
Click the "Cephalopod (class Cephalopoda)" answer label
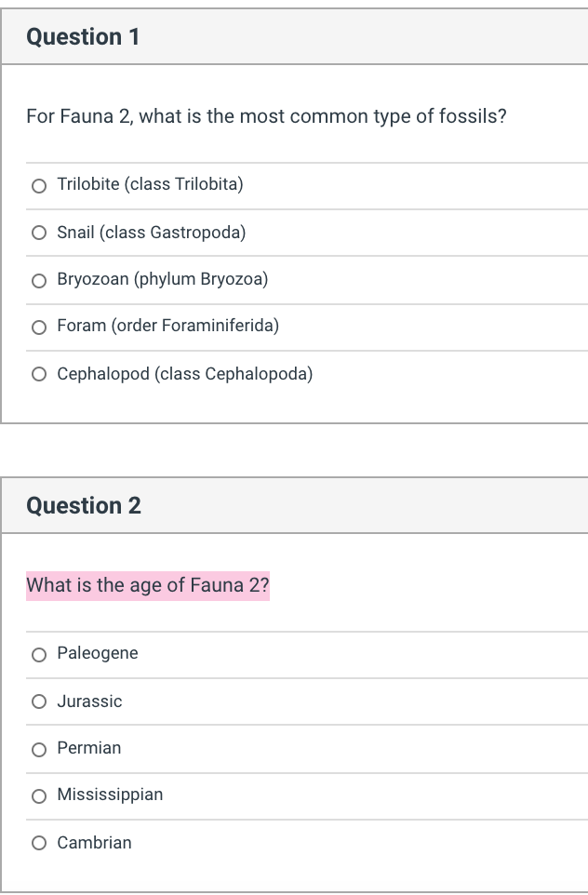click(x=184, y=374)
